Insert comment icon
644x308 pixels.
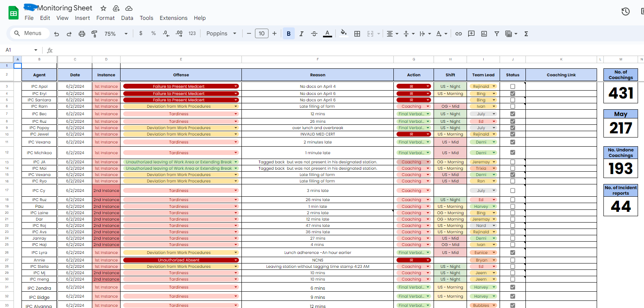[x=471, y=34]
